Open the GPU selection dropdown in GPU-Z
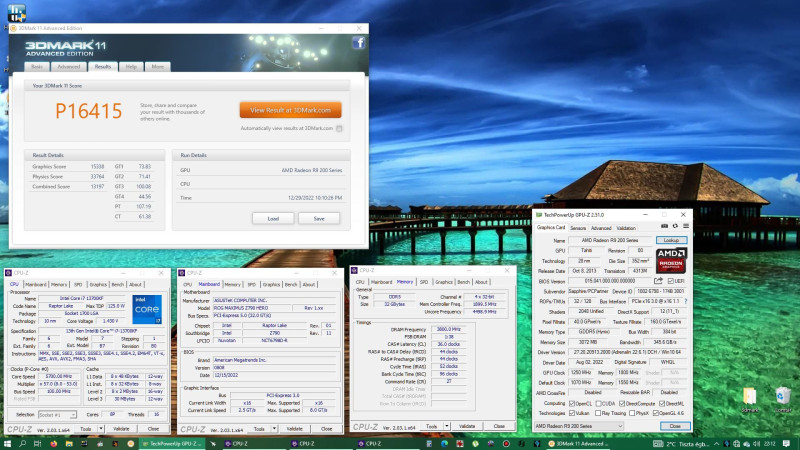Screen dimensions: 800x450 pyautogui.click(x=579, y=426)
